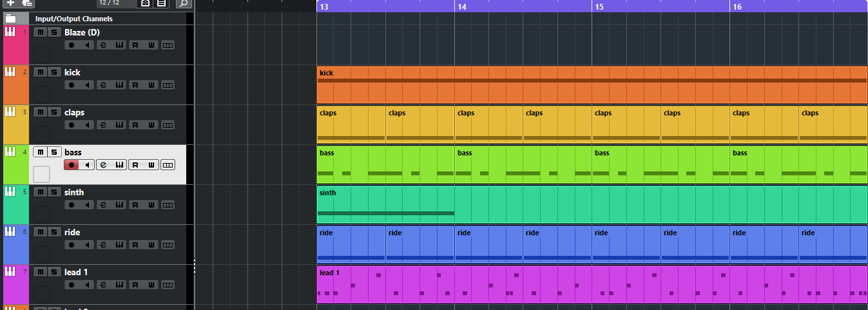Open the instrument editor for ride track

click(119, 245)
